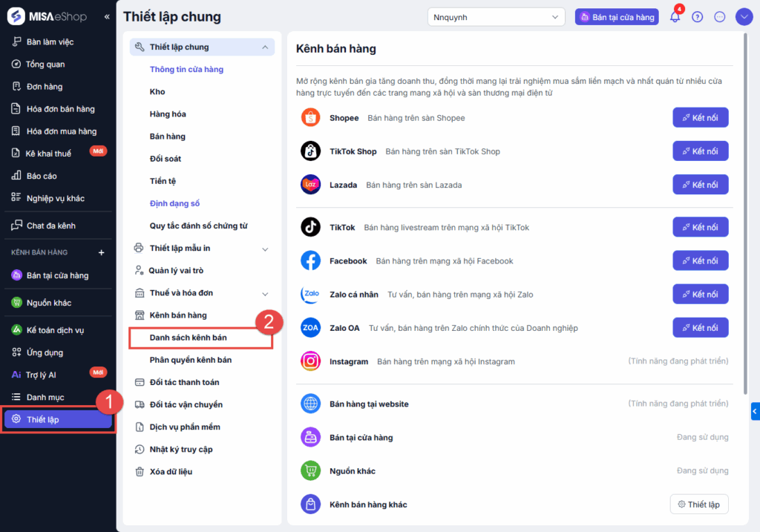The width and height of the screenshot is (760, 532).
Task: Click the notification bell icon
Action: point(675,17)
